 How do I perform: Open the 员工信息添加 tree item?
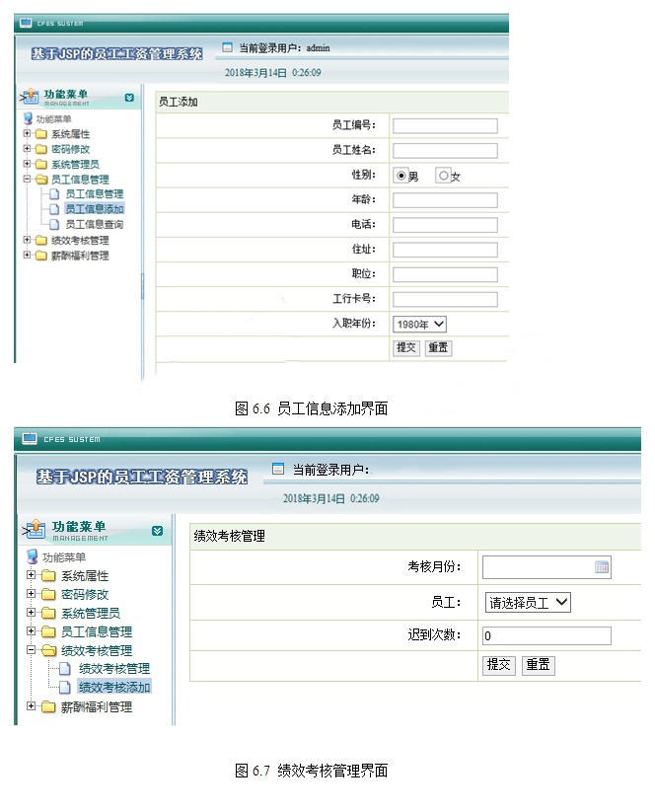[x=94, y=209]
